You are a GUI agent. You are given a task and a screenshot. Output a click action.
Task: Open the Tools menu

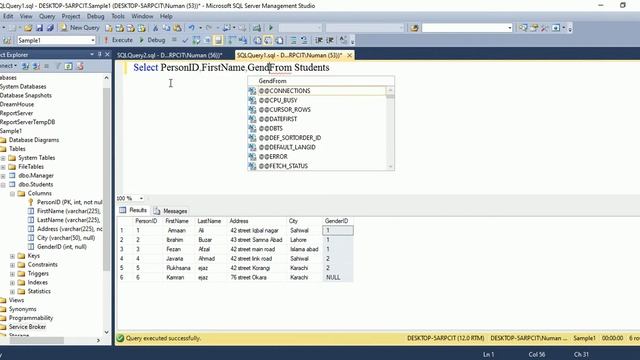click(x=118, y=16)
